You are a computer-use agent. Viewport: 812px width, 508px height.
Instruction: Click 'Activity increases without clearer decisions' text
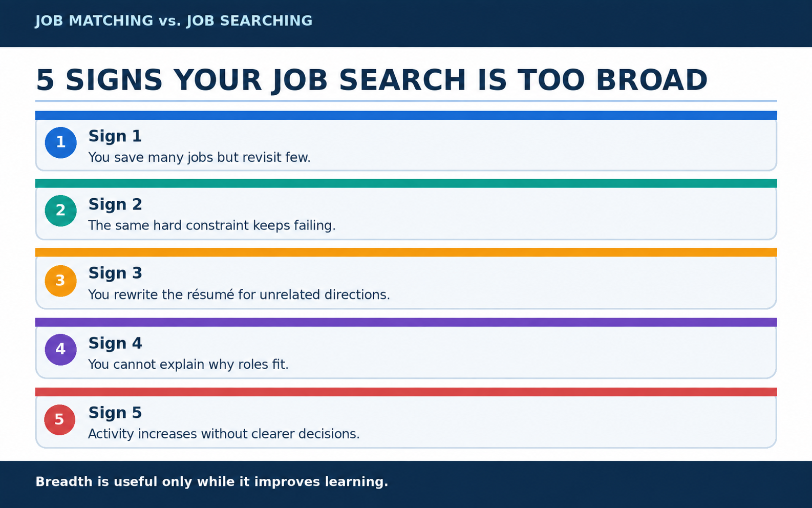coord(224,434)
